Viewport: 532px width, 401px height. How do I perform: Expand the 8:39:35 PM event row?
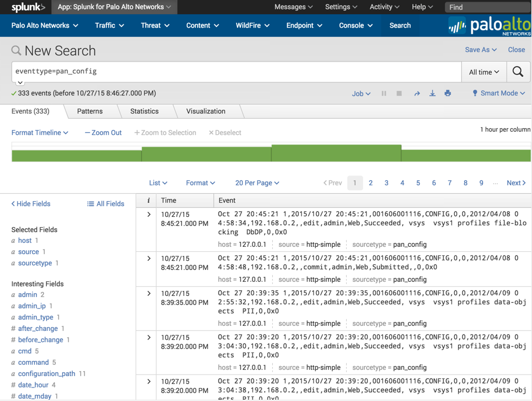point(149,294)
